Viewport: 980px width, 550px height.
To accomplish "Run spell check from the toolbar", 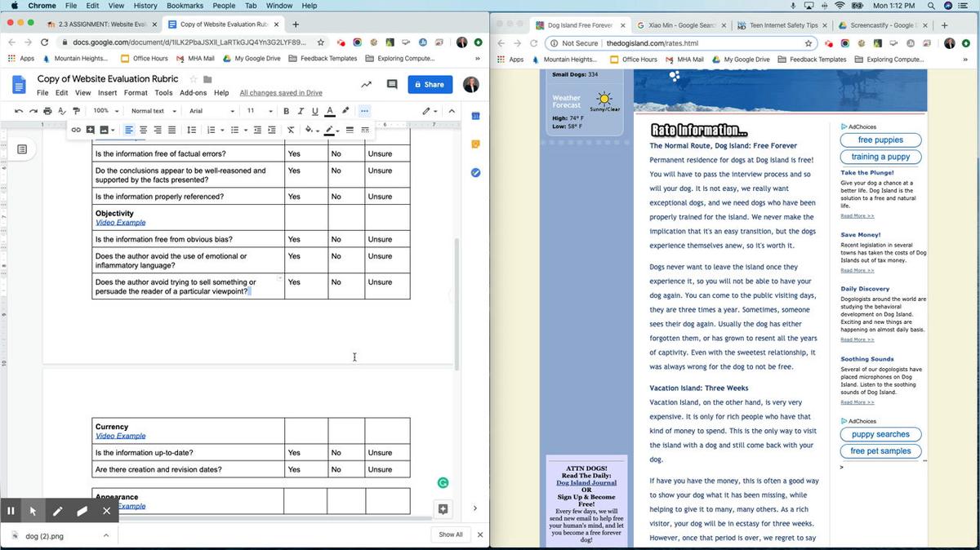I will (x=62, y=111).
